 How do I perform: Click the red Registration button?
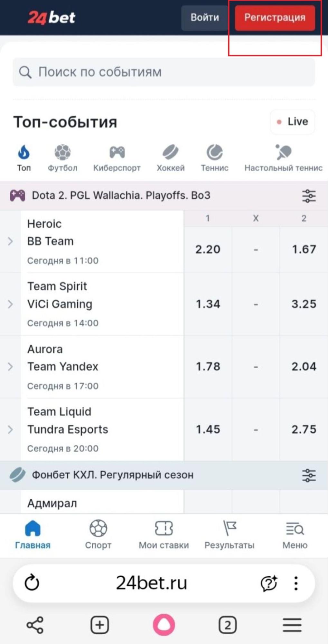point(275,18)
